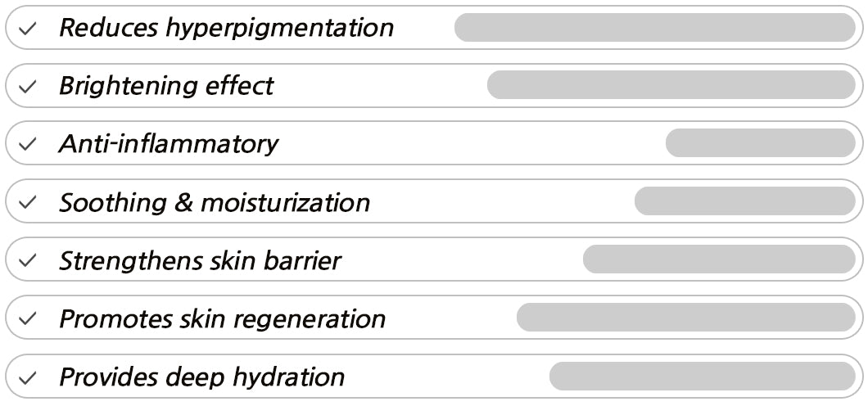This screenshot has width=868, height=406.
Task: Click the Provides deep hydration gray bar
Action: (702, 377)
